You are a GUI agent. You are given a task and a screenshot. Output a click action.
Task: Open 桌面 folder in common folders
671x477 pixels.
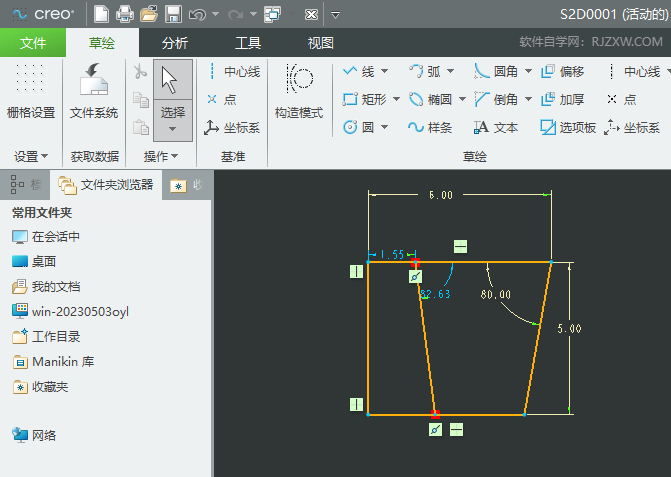pos(34,261)
